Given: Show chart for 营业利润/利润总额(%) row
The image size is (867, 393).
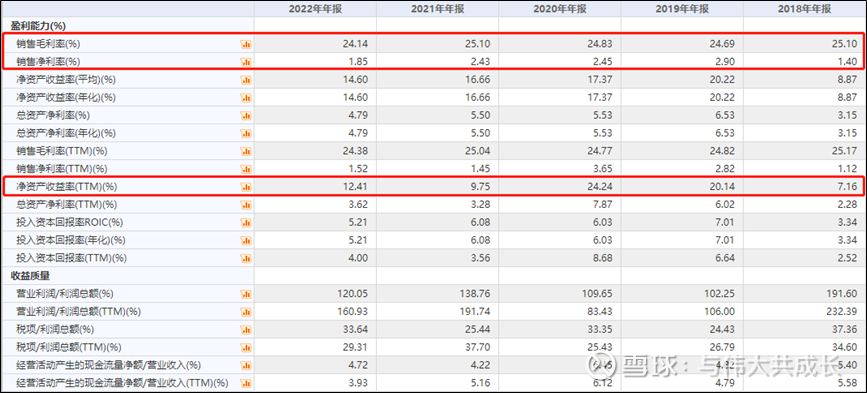Looking at the screenshot, I should tap(246, 294).
